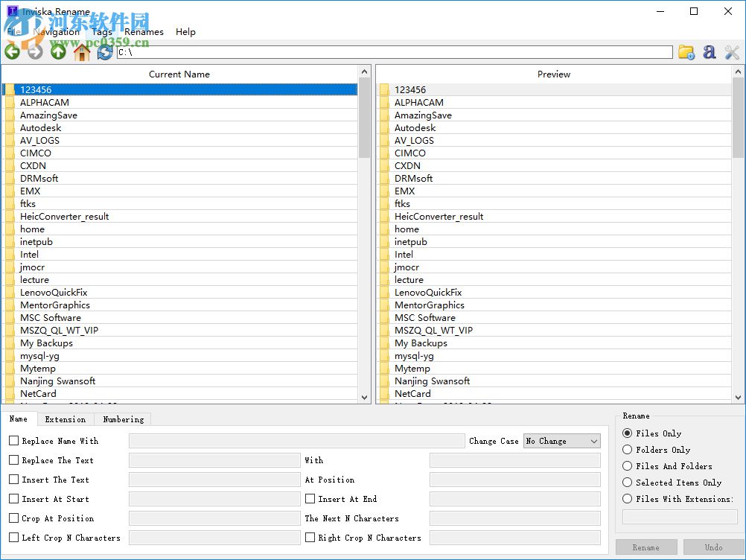Viewport: 746px width, 560px height.
Task: Open the Renames menu
Action: pos(144,32)
